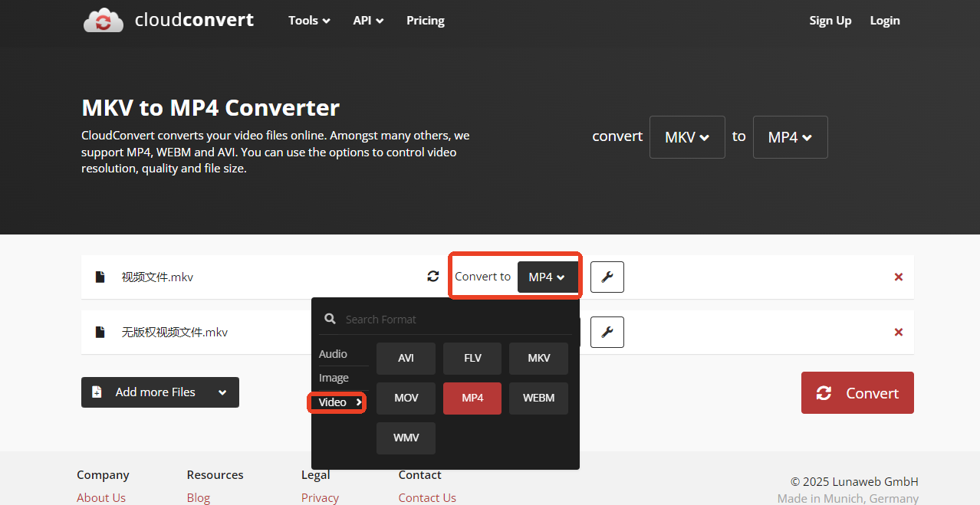
Task: Choose the highlighted MP4 format option
Action: click(472, 398)
